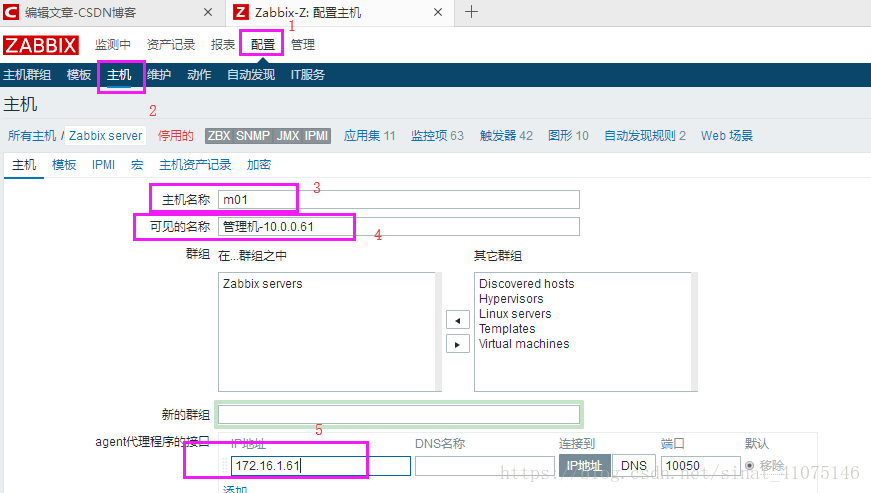Open the 资产记录 top menu
The image size is (871, 493).
171,44
